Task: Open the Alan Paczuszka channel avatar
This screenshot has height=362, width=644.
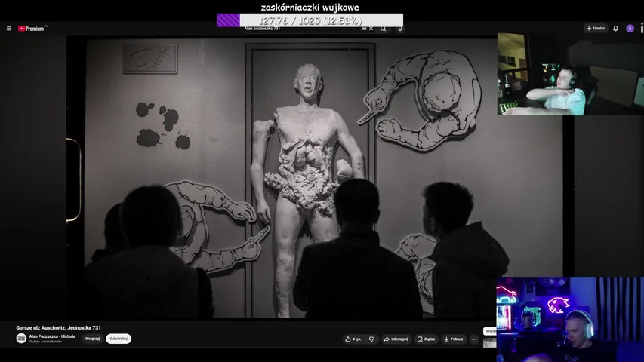Action: point(21,338)
